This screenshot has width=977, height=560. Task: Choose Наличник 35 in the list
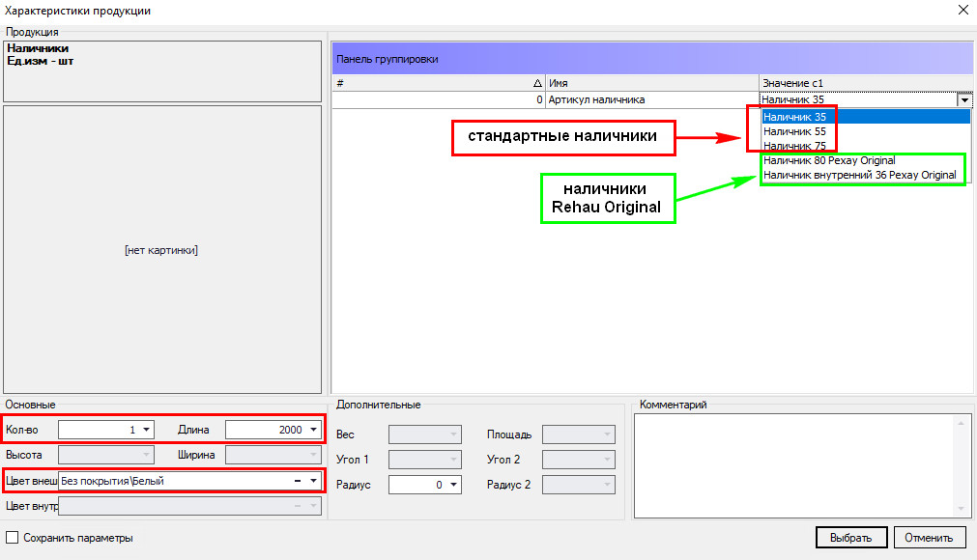pos(866,117)
